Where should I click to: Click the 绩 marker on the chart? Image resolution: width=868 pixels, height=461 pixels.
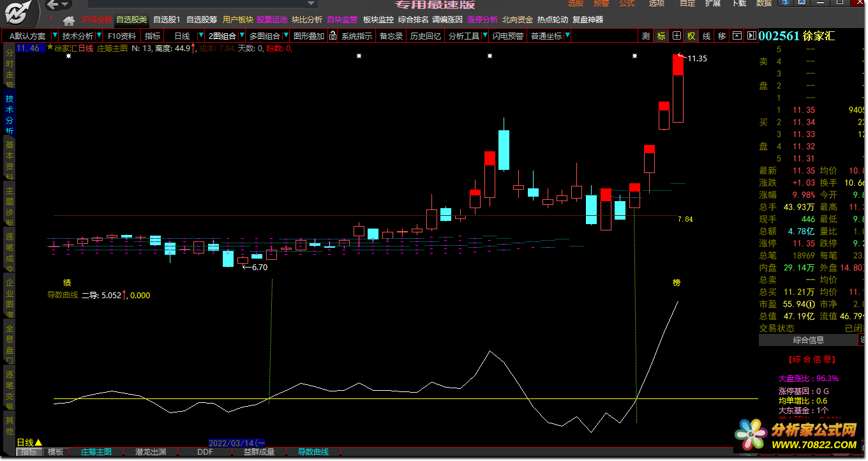pyautogui.click(x=67, y=283)
